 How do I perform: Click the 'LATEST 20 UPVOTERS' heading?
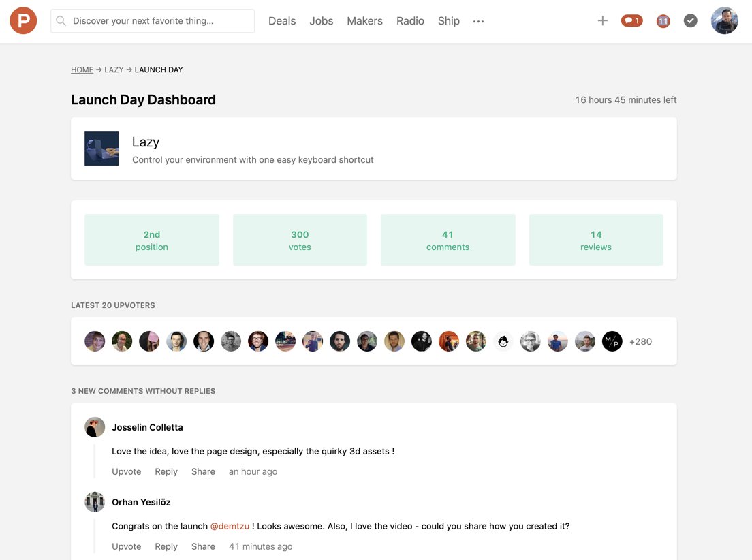click(112, 305)
